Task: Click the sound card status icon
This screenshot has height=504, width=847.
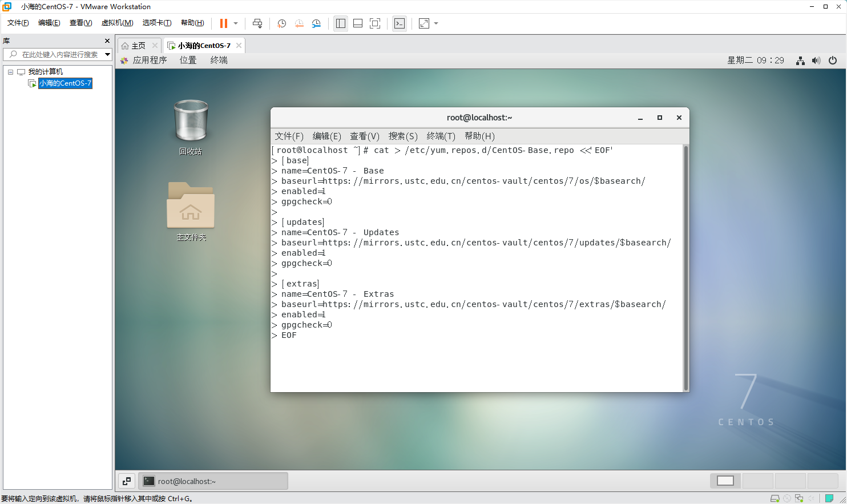Action: pyautogui.click(x=811, y=498)
